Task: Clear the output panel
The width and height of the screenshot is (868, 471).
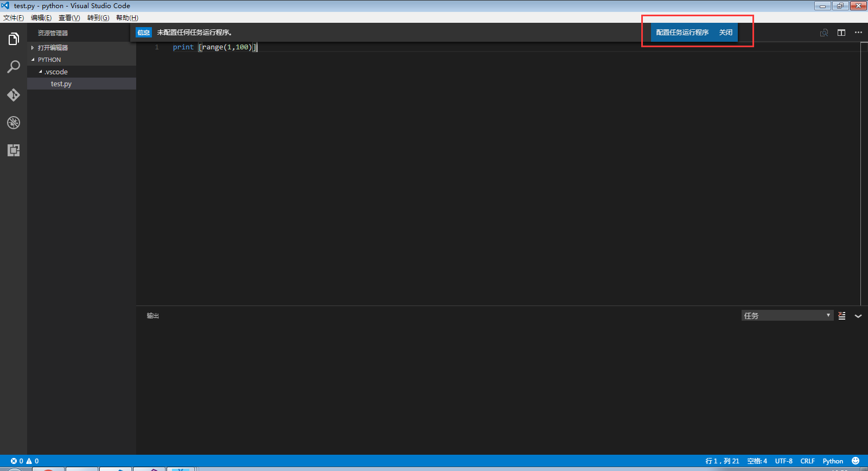Action: coord(842,316)
